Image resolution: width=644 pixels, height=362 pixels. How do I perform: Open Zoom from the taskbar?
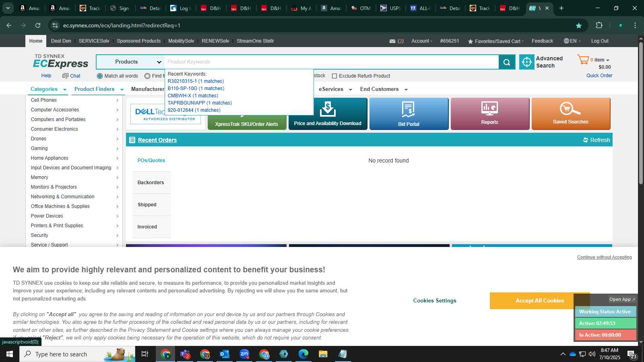point(244,354)
